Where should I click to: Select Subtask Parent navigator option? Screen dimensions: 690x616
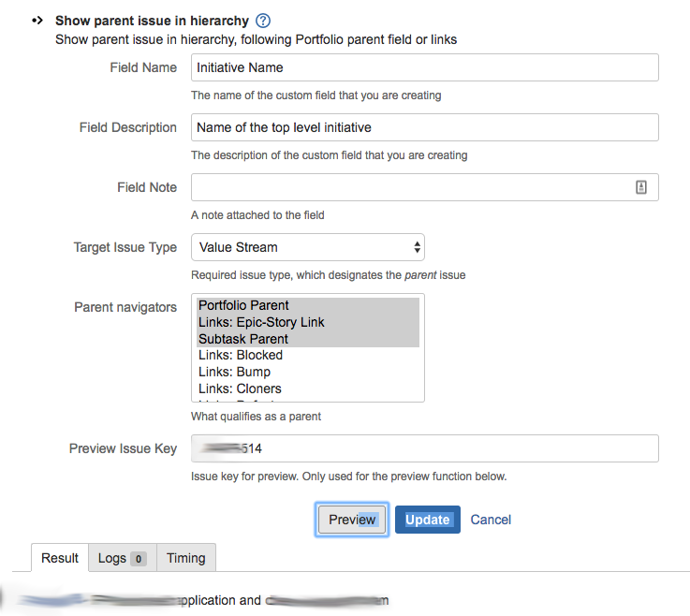pos(242,339)
